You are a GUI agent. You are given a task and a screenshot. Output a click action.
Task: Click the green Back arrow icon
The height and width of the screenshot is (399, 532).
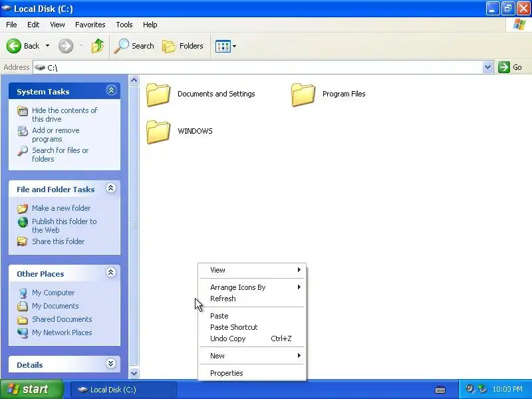[14, 46]
